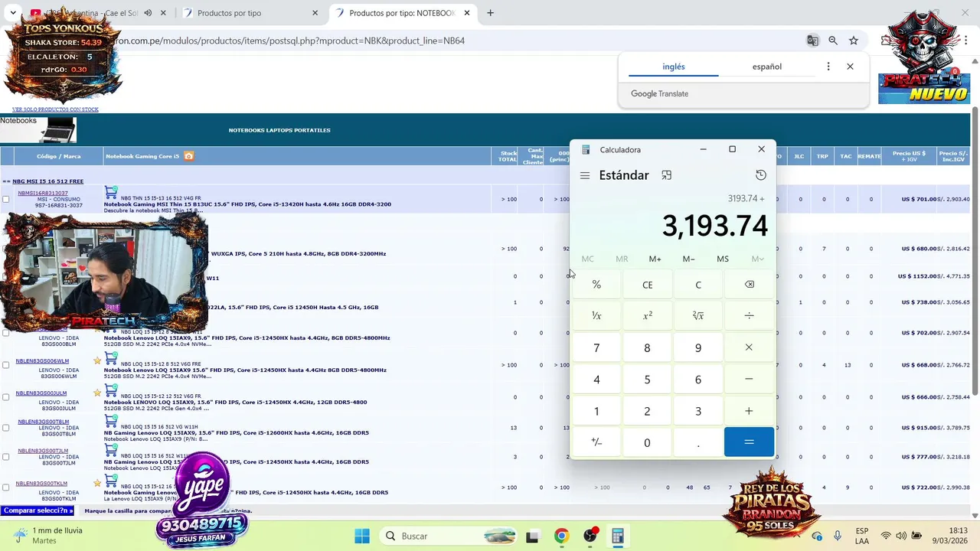Tick checkbox for NBLEN83GS006WLM row
Screen dimensions: 980x551
tap(6, 365)
